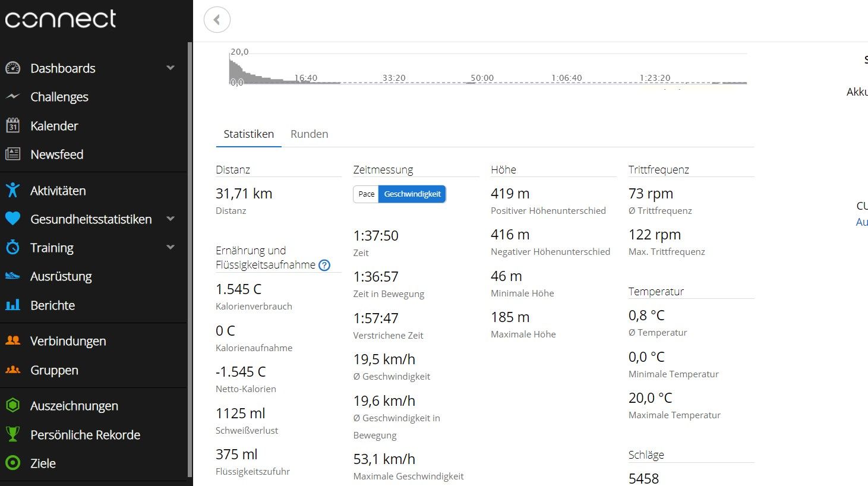The image size is (868, 486).
Task: Click the Dashboards speedometer icon
Action: (x=12, y=68)
